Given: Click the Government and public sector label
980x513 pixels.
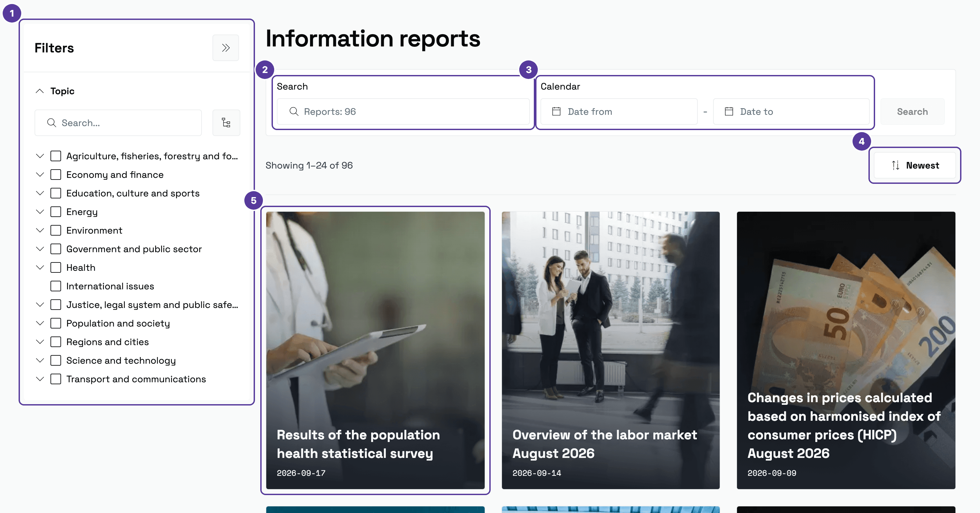Looking at the screenshot, I should [x=134, y=249].
